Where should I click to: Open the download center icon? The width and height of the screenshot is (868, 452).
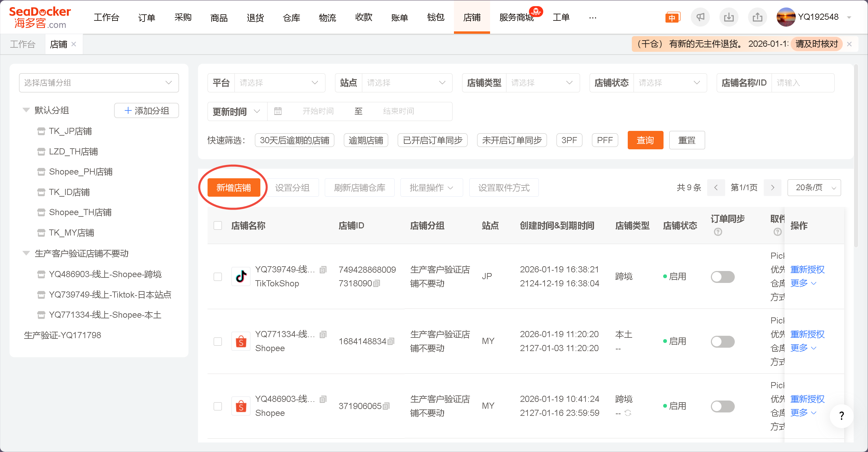click(x=729, y=17)
